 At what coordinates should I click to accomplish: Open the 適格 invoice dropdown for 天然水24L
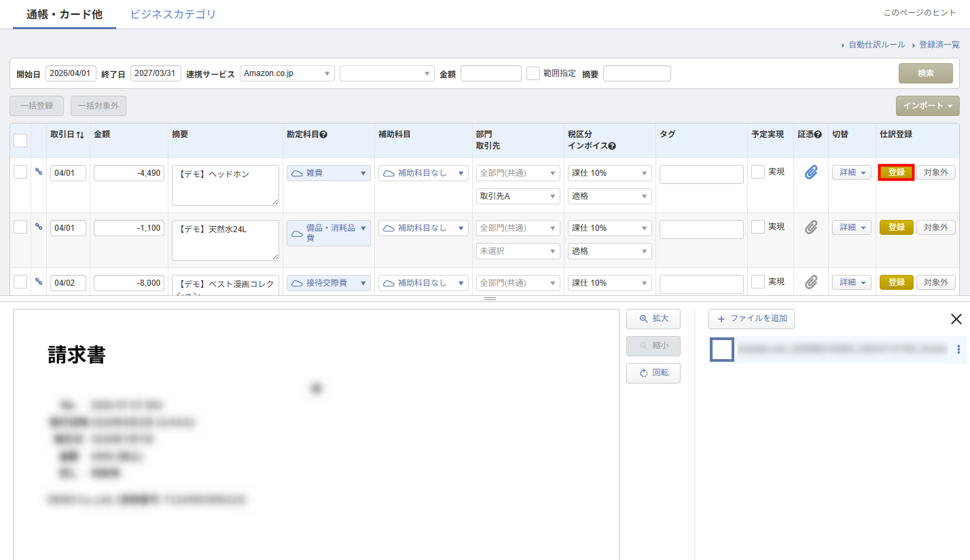click(x=610, y=251)
